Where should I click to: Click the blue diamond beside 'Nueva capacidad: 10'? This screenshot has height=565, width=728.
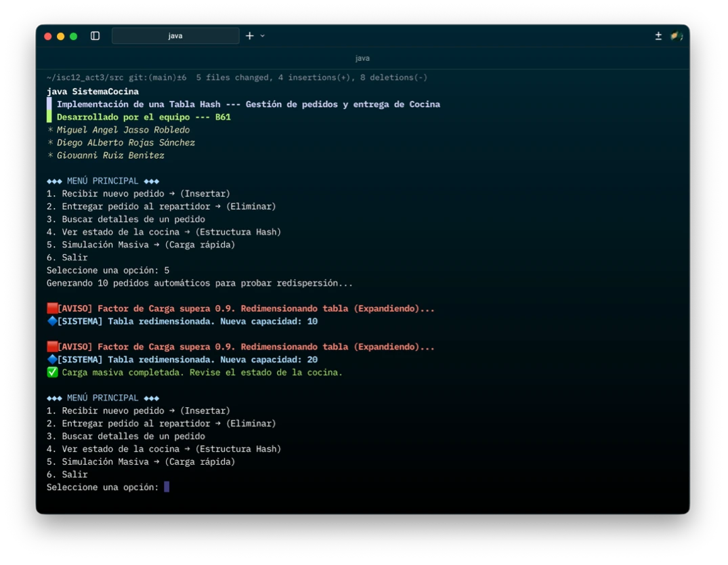[x=52, y=321]
